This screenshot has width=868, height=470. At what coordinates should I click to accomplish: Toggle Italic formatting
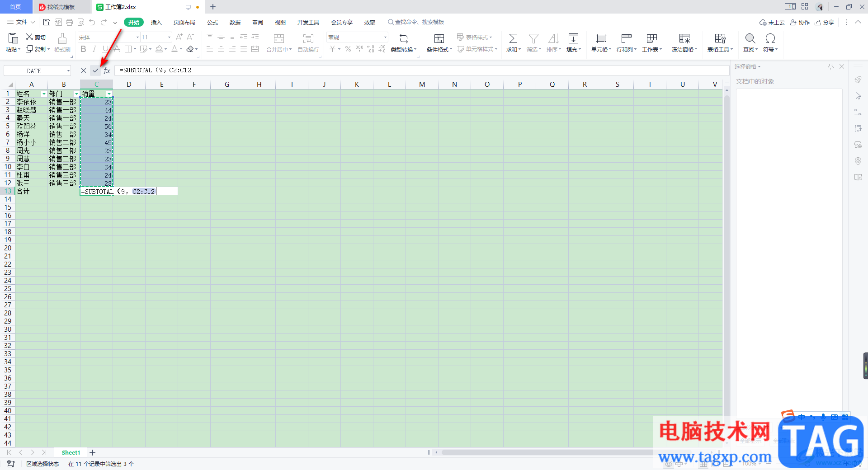[x=94, y=49]
